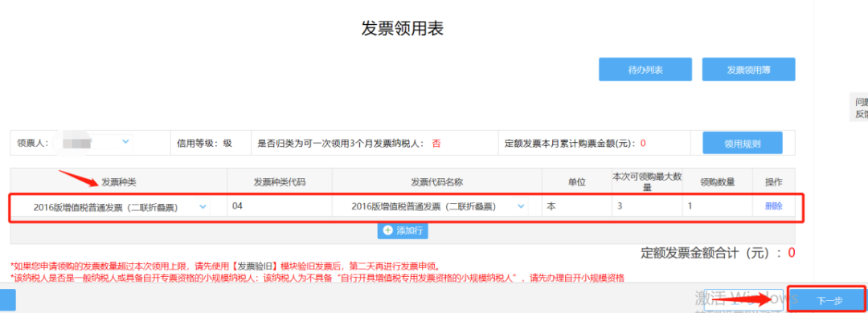View the 领用规则 rules

[743, 143]
